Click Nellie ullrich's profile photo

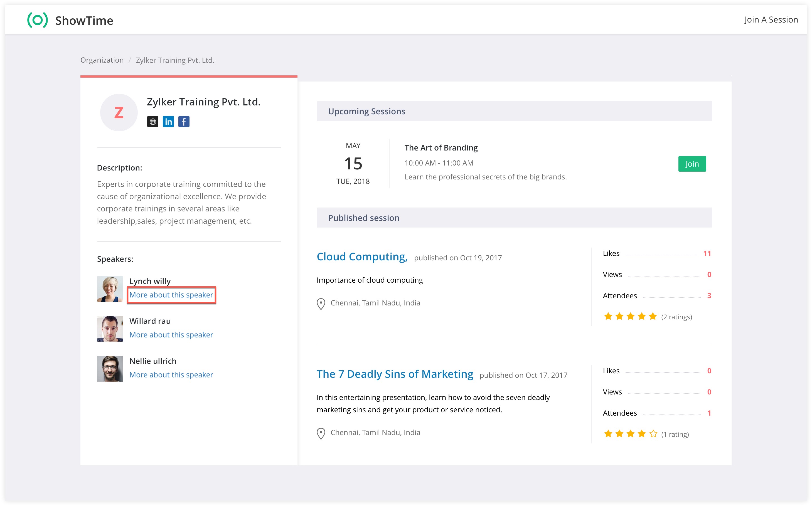tap(110, 369)
